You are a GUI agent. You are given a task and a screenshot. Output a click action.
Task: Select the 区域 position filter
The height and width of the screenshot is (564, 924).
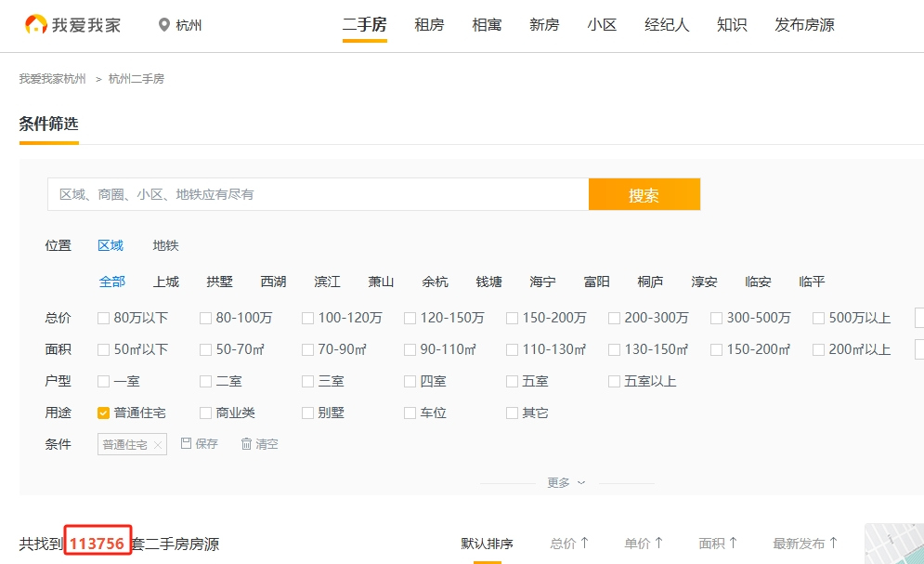coord(111,245)
